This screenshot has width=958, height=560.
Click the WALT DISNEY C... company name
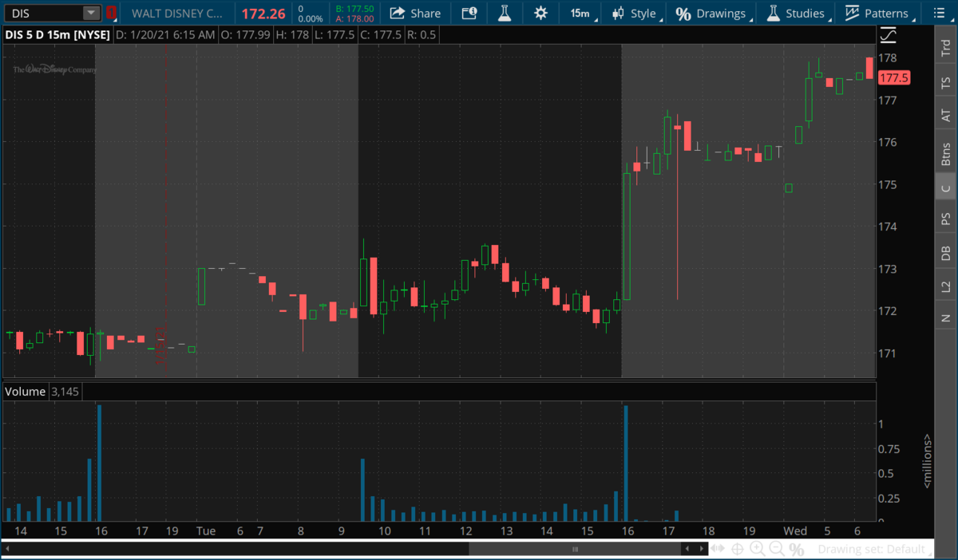[179, 13]
